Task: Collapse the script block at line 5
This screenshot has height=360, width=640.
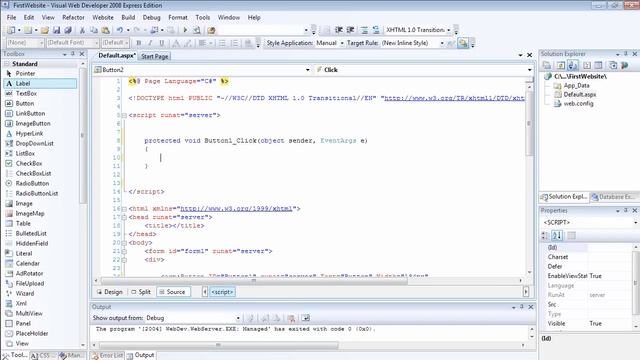Action: coord(124,116)
